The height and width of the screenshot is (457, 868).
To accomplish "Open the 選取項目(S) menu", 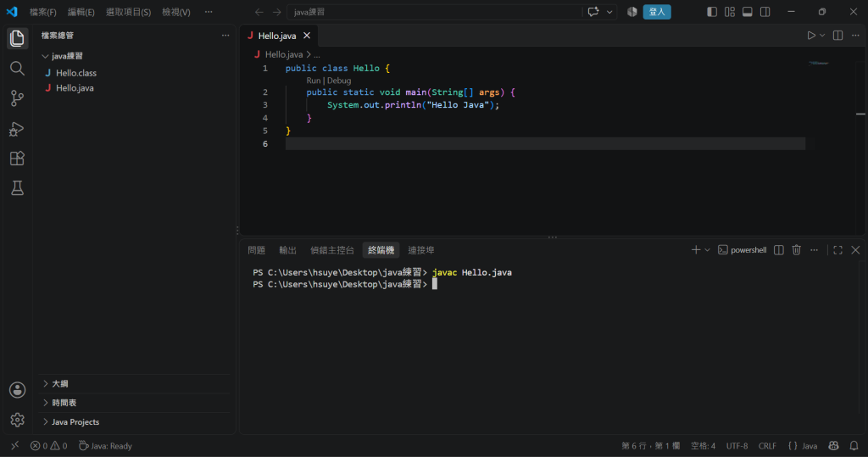I will coord(129,12).
